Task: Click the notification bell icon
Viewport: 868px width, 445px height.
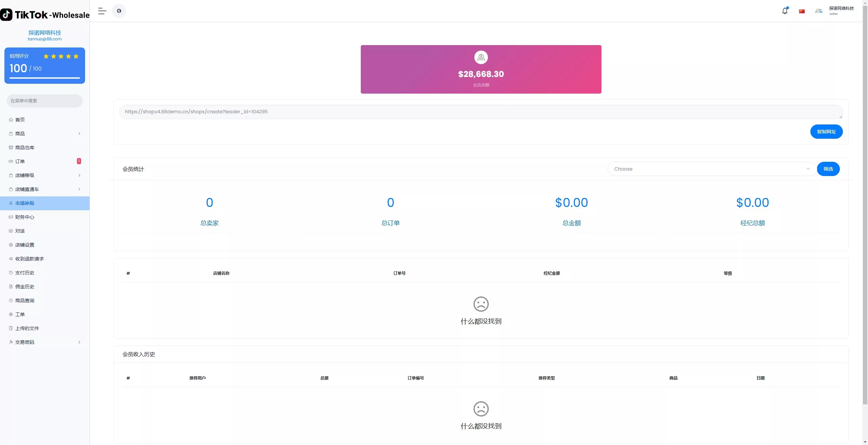Action: click(785, 11)
